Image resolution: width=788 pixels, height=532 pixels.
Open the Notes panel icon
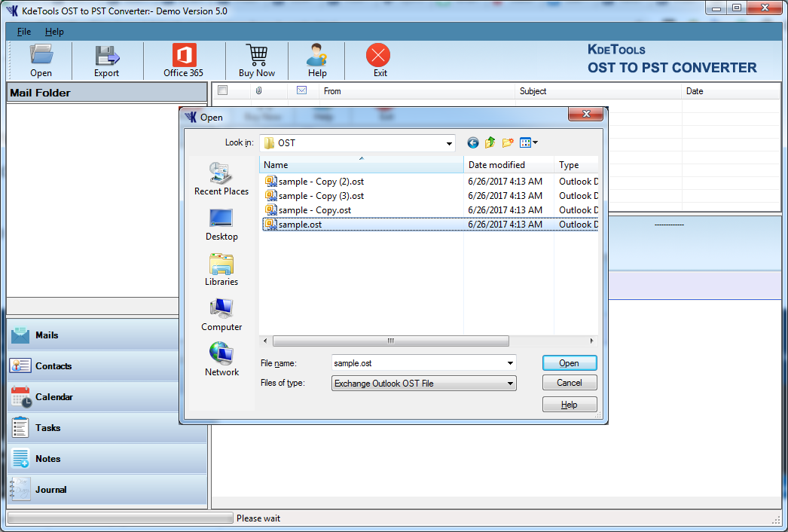[x=20, y=458]
